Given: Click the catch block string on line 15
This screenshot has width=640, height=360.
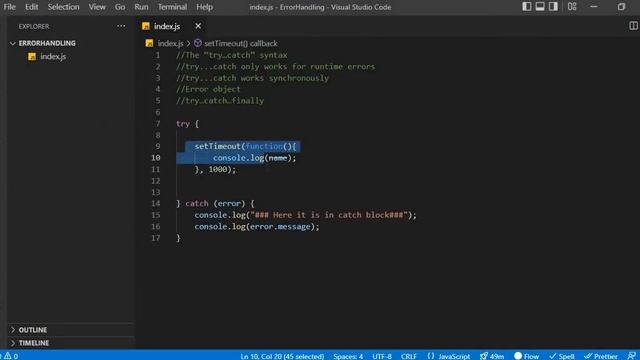Looking at the screenshot, I should pyautogui.click(x=329, y=215).
